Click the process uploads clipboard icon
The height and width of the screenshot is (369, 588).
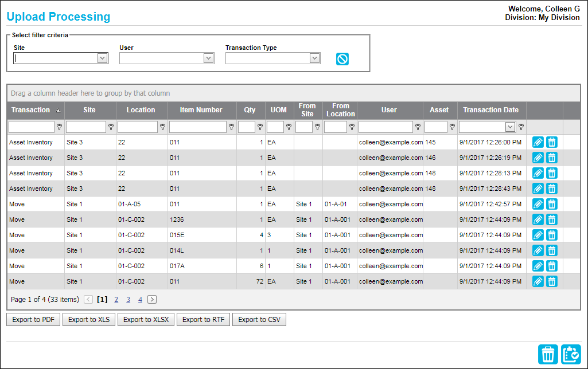click(571, 355)
